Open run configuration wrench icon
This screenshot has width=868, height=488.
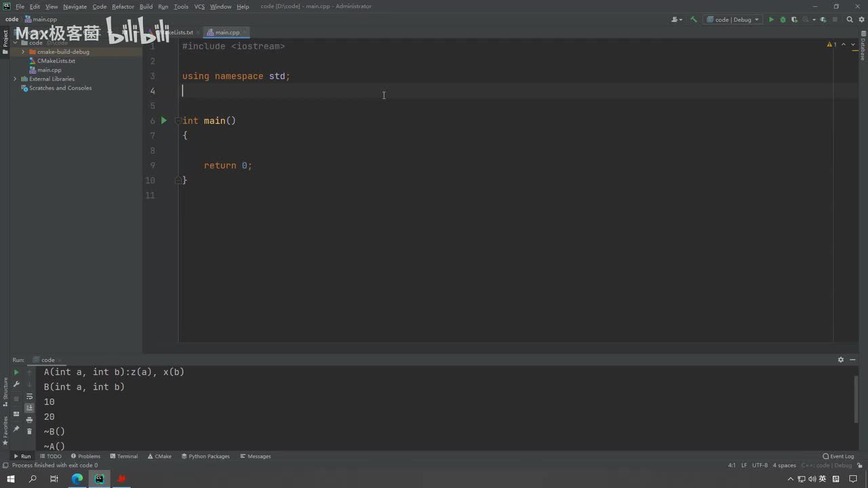[16, 384]
